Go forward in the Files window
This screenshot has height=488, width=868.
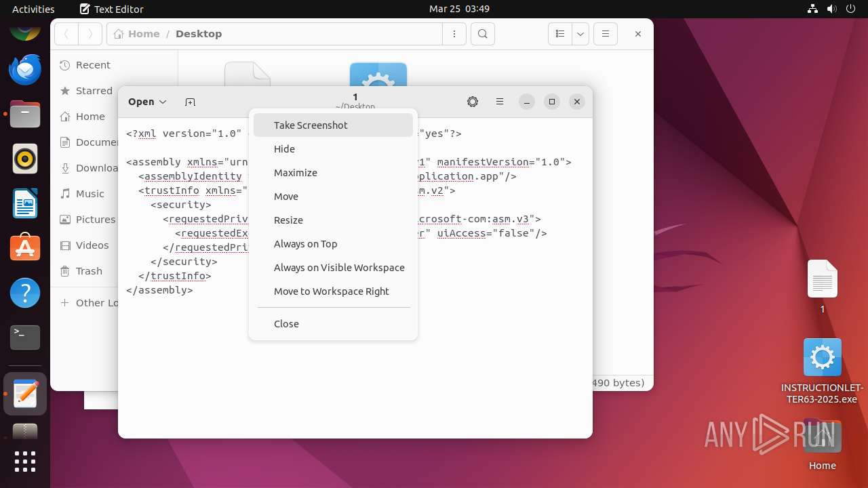pyautogui.click(x=90, y=34)
